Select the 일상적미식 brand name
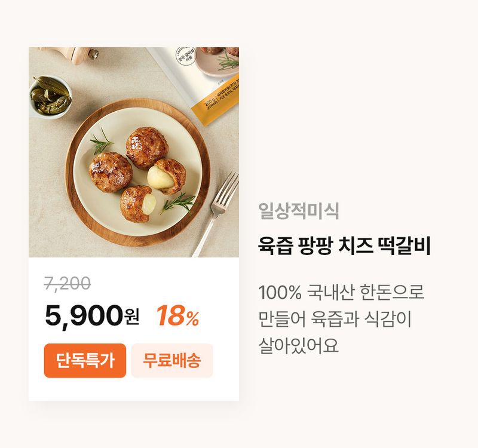The image size is (478, 448). point(298,210)
